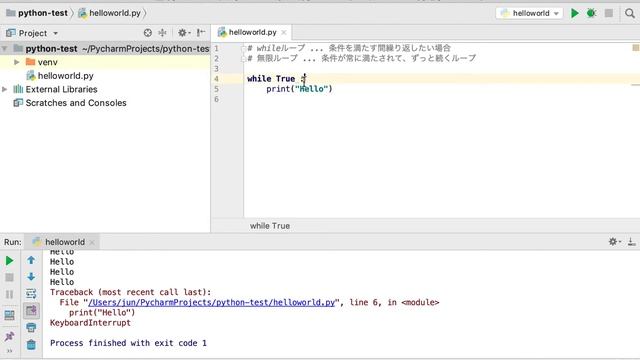Image resolution: width=640 pixels, height=360 pixels.
Task: Click the stop square in Run panel
Action: click(9, 278)
